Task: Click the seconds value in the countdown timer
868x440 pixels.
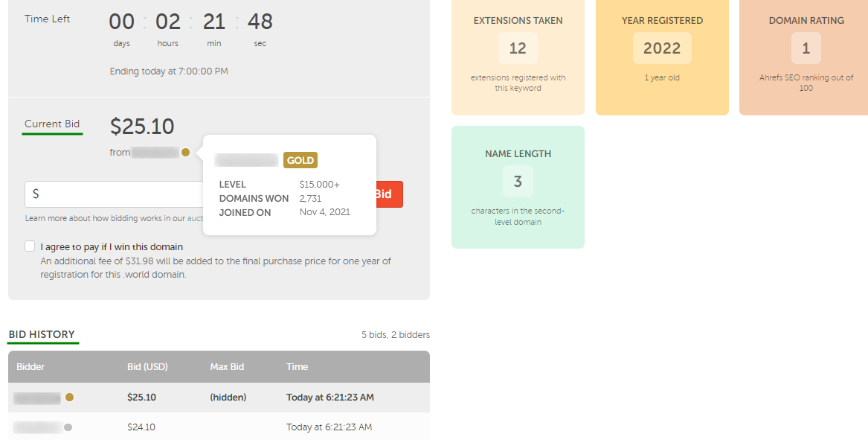Action: [260, 21]
